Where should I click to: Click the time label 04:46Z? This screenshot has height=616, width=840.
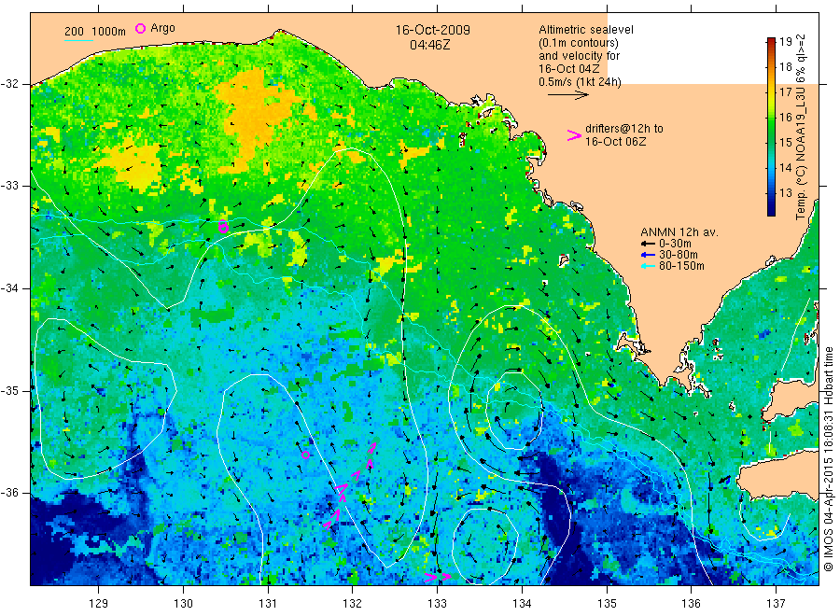pos(429,45)
